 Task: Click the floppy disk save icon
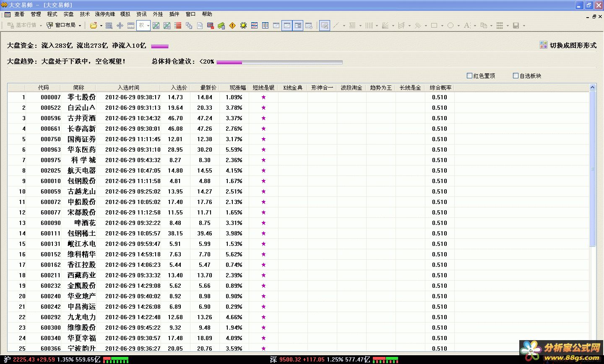pyautogui.click(x=516, y=26)
